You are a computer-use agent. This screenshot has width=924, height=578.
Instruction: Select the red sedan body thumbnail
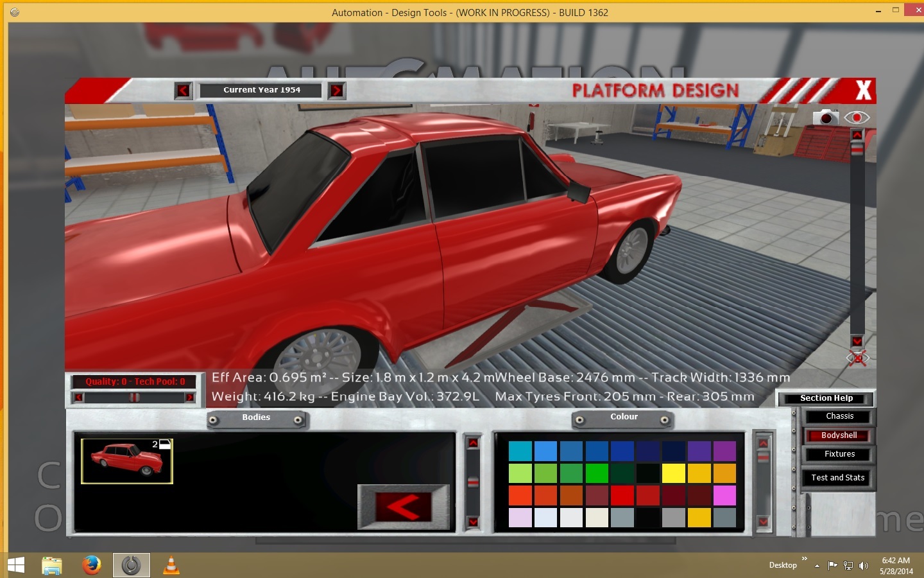point(127,461)
